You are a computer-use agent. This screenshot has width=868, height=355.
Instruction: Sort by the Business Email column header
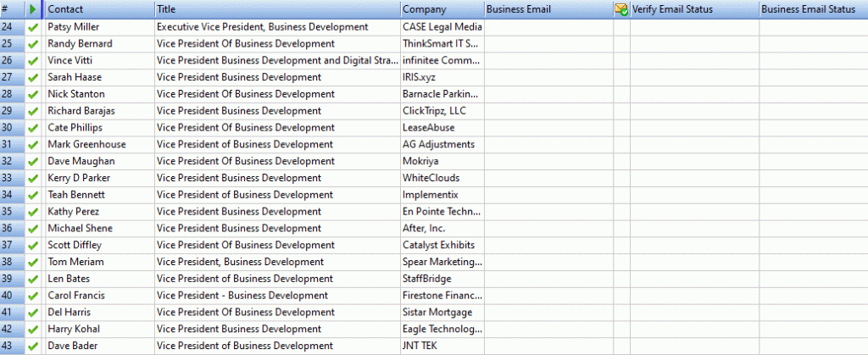coord(548,9)
